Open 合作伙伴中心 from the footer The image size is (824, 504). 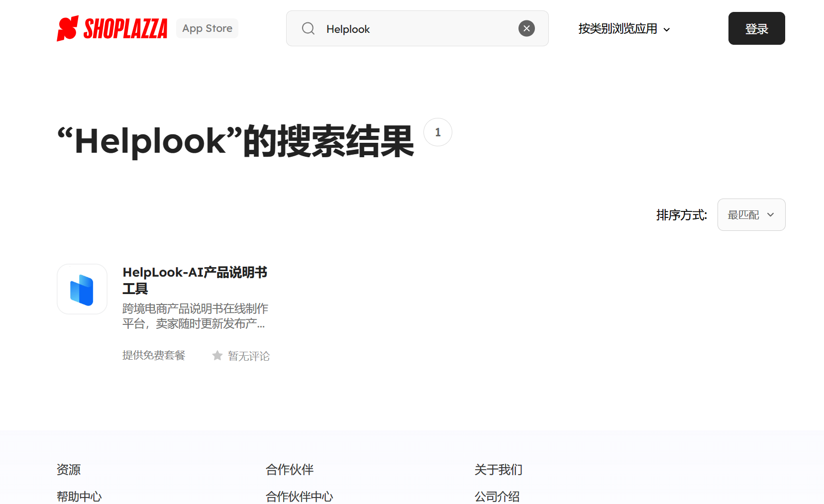(299, 496)
